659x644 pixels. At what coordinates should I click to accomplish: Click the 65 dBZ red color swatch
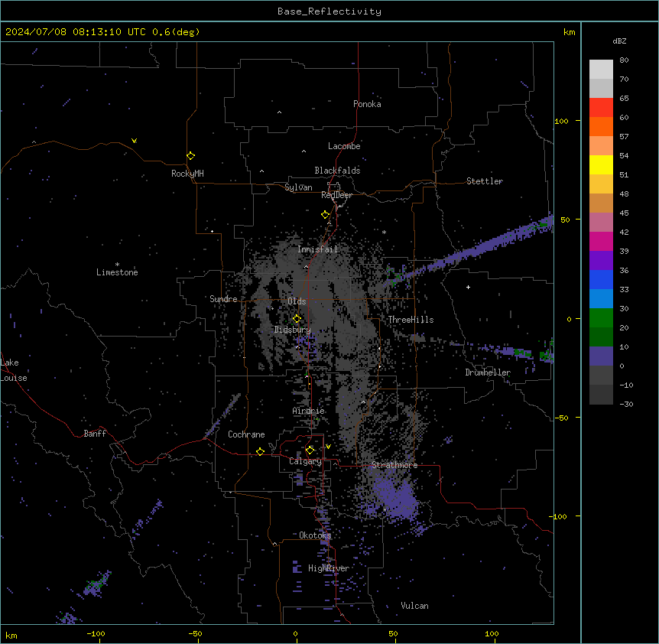(601, 108)
